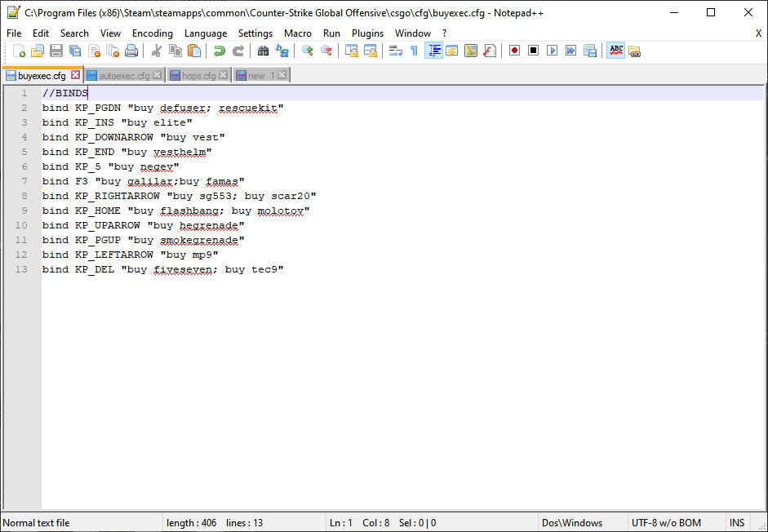The height and width of the screenshot is (532, 768).
Task: Click the "buy mp9" text on line 12
Action: [x=189, y=255]
